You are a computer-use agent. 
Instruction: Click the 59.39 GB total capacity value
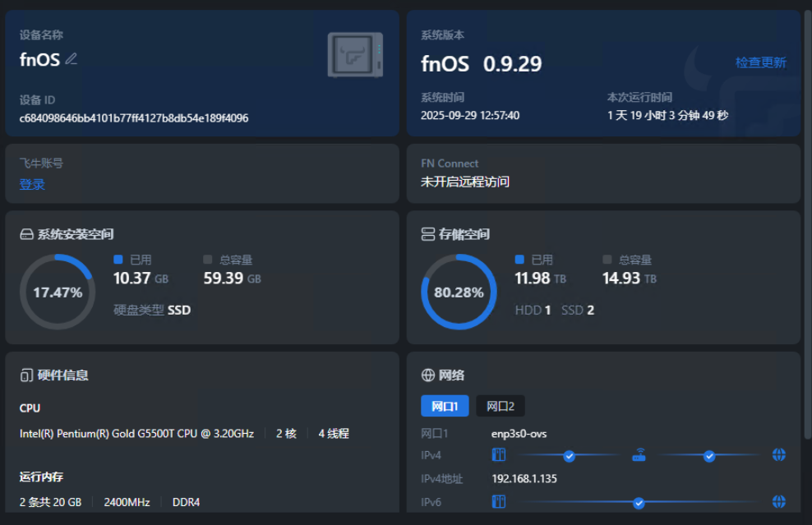232,279
